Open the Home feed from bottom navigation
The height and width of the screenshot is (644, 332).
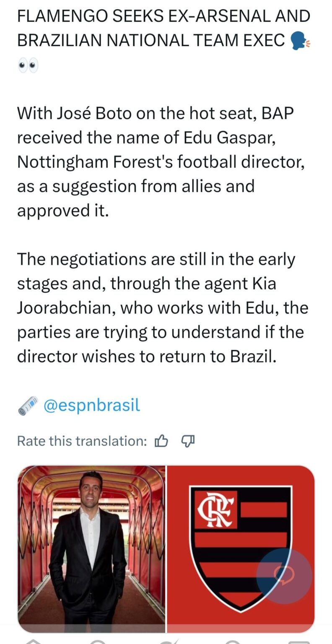(x=33, y=641)
